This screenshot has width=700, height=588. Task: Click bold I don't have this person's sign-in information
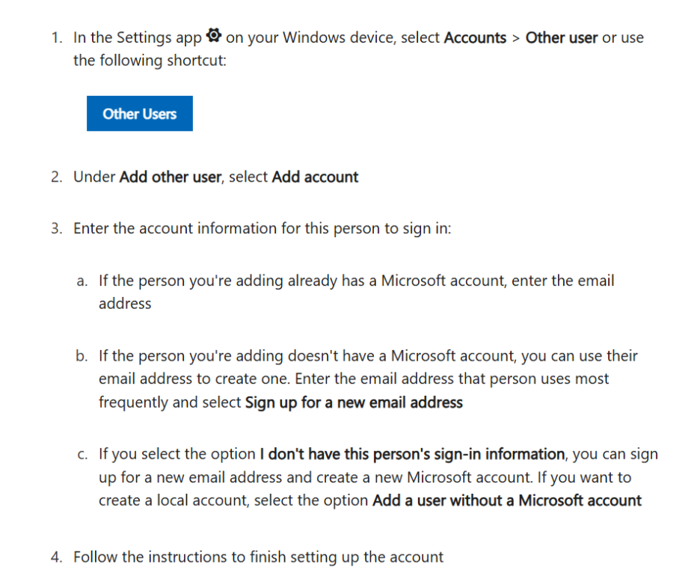[x=412, y=454]
